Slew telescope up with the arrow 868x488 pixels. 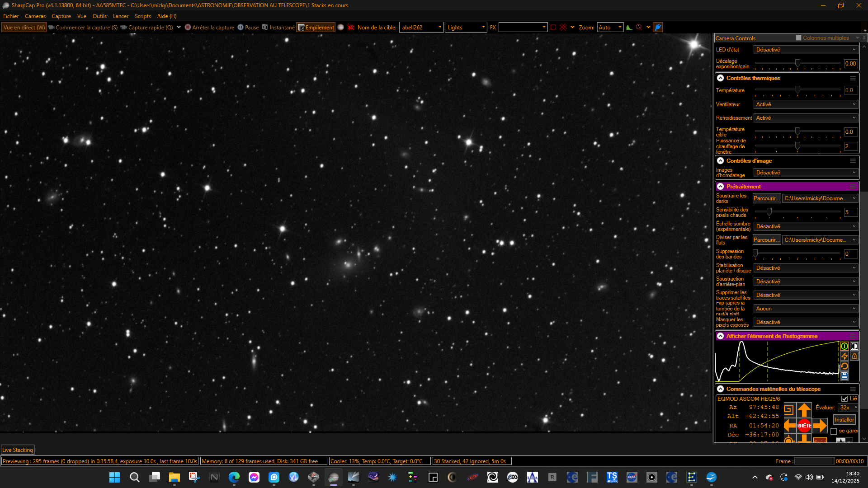tap(804, 410)
